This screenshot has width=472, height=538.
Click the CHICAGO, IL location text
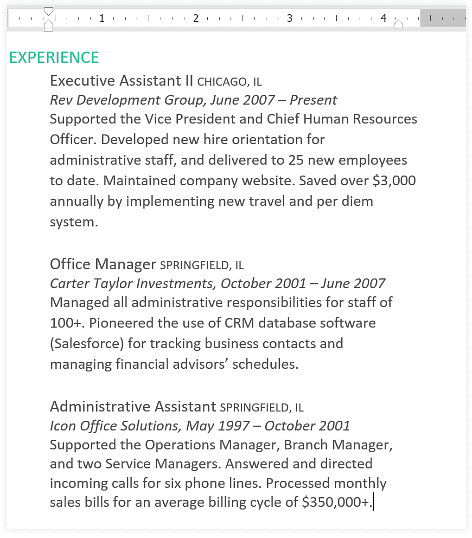point(229,82)
